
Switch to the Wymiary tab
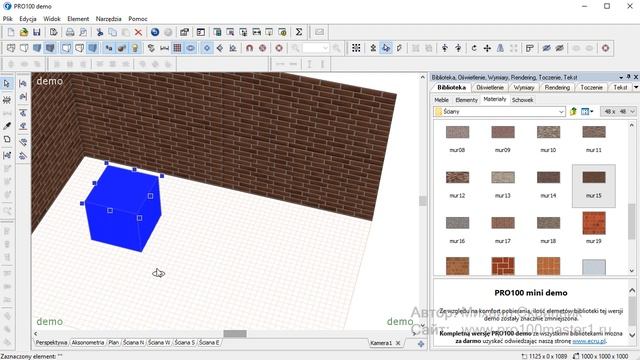coord(524,87)
